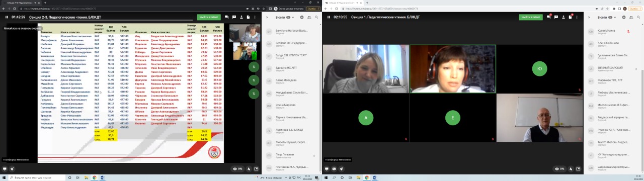The image size is (644, 181).
Task: Pause the Секция 2-3 webinar stream
Action: tap(7, 17)
